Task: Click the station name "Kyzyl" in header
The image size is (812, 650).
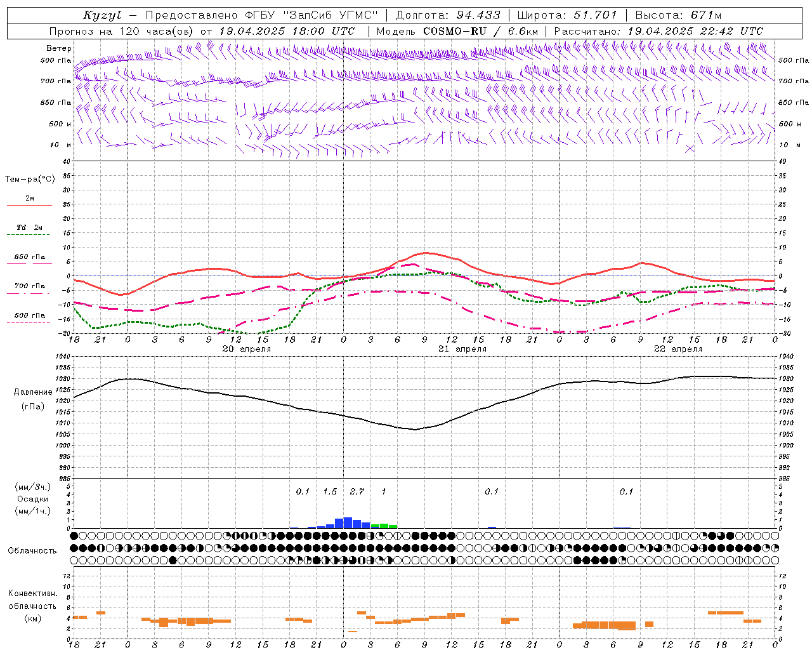Action: 102,15
